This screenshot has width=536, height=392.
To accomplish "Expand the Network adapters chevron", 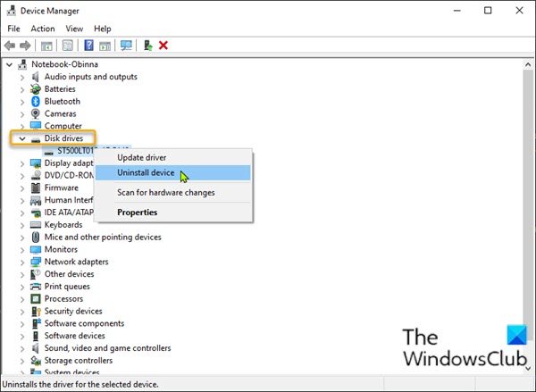I will tap(22, 263).
